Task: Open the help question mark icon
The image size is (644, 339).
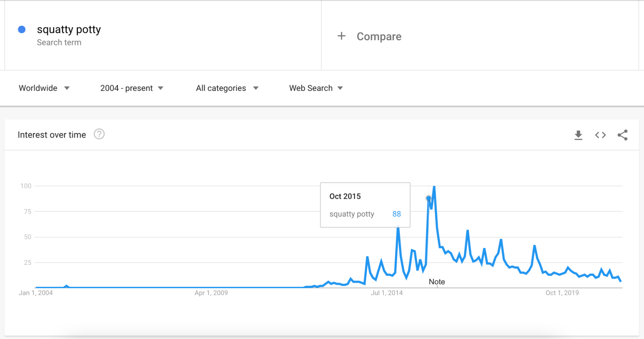Action: pos(99,134)
